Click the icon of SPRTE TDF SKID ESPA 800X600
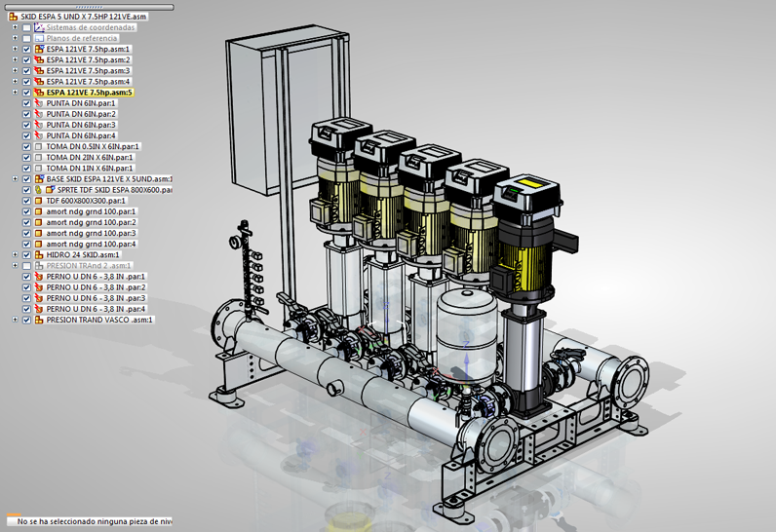 (x=50, y=190)
